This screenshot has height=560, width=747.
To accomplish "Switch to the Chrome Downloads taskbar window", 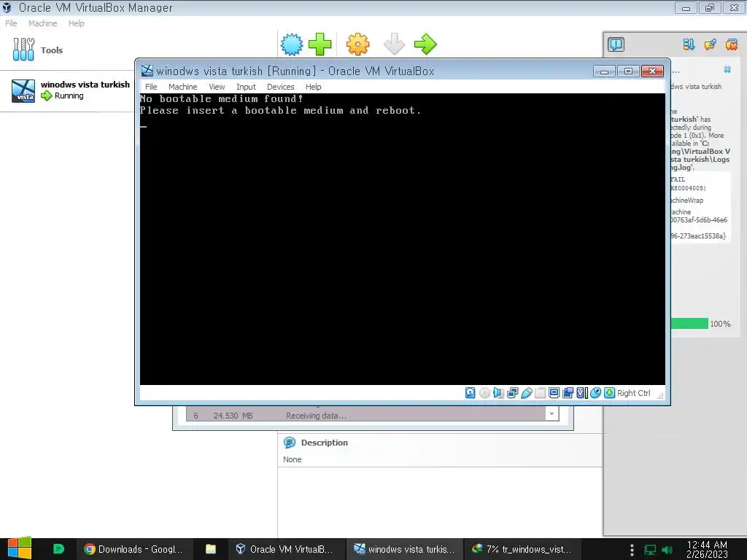I will pos(134,549).
